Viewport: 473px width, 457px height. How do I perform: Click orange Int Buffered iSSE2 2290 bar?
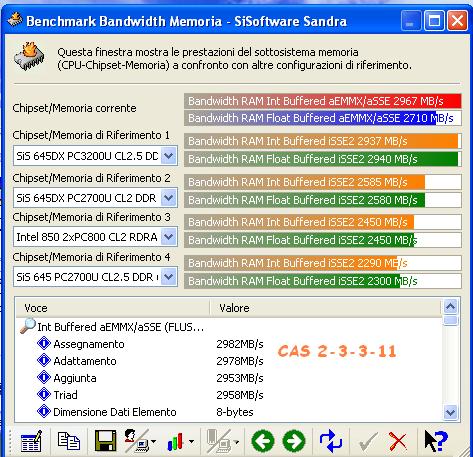click(x=323, y=263)
